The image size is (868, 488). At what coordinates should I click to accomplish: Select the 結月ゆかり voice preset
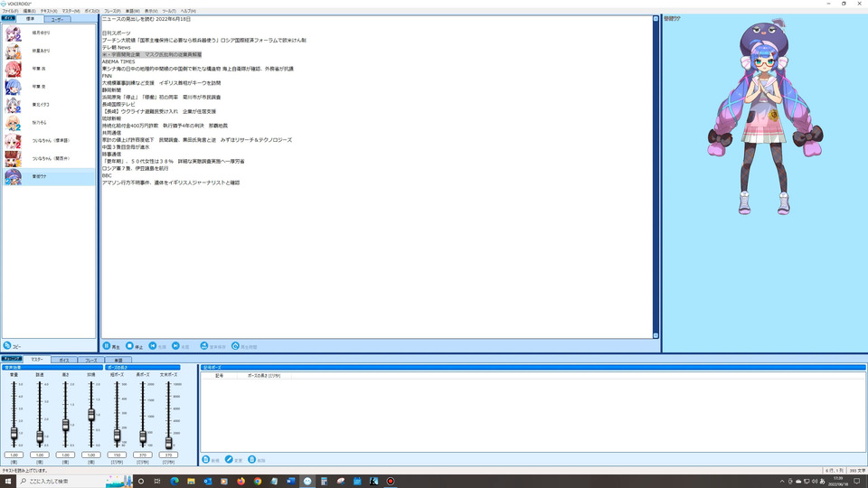click(49, 33)
